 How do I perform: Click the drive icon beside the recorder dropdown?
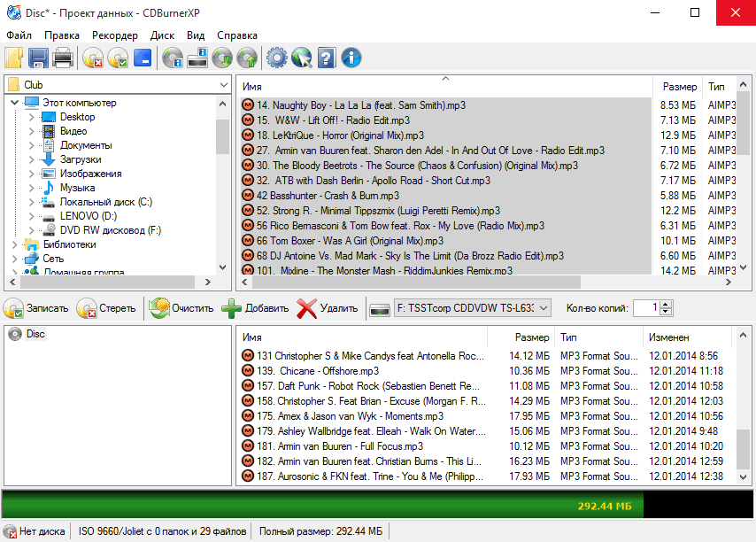click(380, 308)
